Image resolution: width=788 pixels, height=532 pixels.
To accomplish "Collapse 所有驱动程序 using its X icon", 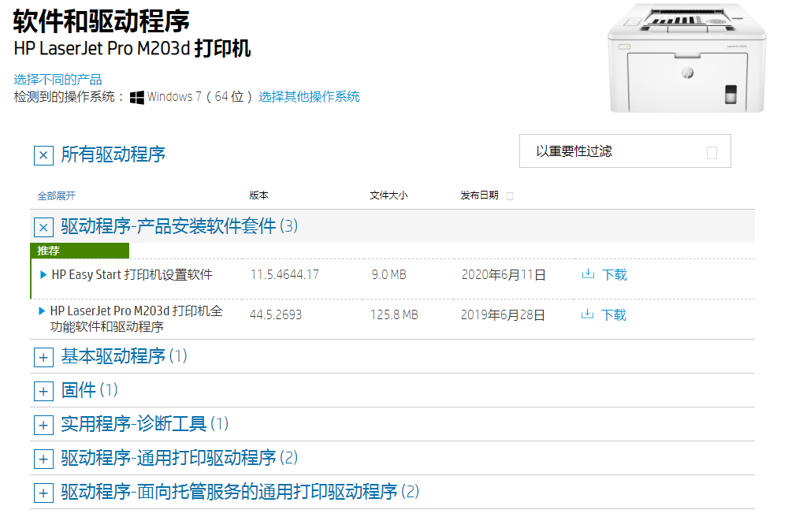I will (x=43, y=155).
